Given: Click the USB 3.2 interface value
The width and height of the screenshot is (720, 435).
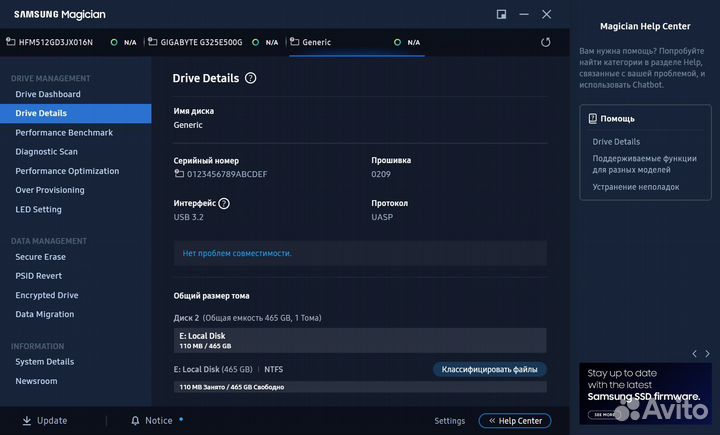Looking at the screenshot, I should click(x=188, y=217).
